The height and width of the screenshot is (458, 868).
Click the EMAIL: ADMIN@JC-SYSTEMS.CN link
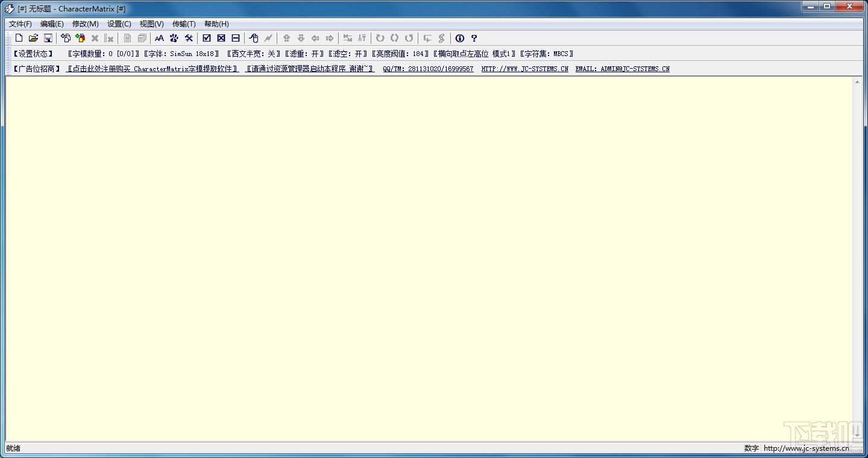pos(622,69)
